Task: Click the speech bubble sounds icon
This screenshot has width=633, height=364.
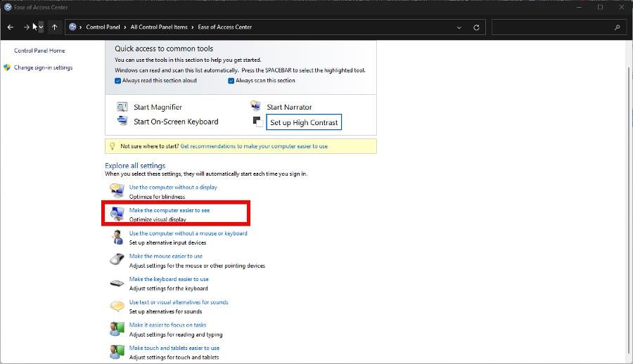Action: 117,306
